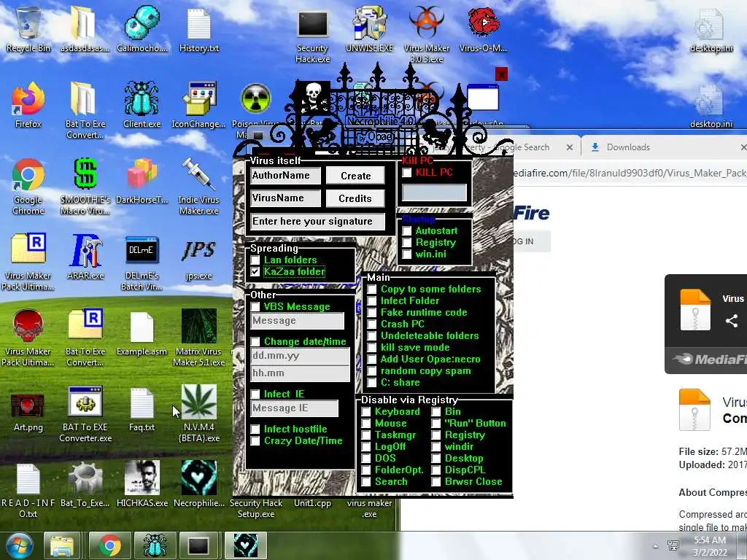The image size is (747, 560).
Task: Click the Message IE text field
Action: click(x=295, y=408)
